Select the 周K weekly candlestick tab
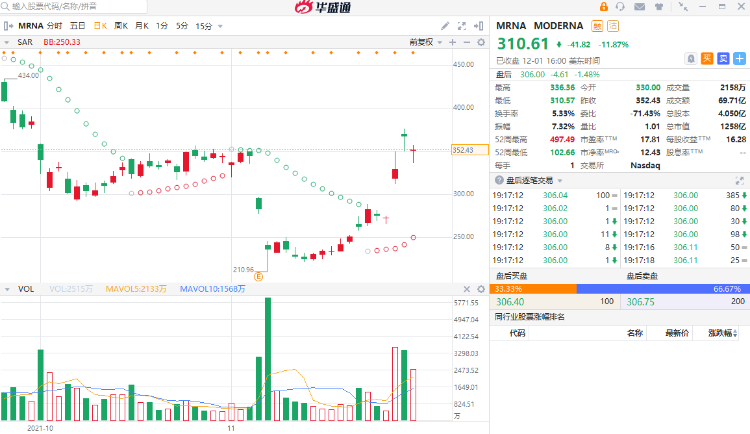This screenshot has width=750, height=434. (x=121, y=26)
